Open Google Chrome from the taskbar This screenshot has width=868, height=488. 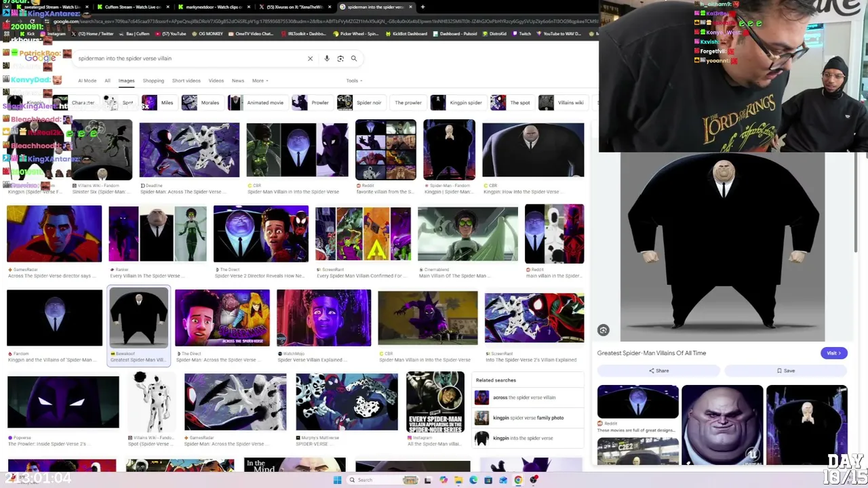[x=518, y=480]
